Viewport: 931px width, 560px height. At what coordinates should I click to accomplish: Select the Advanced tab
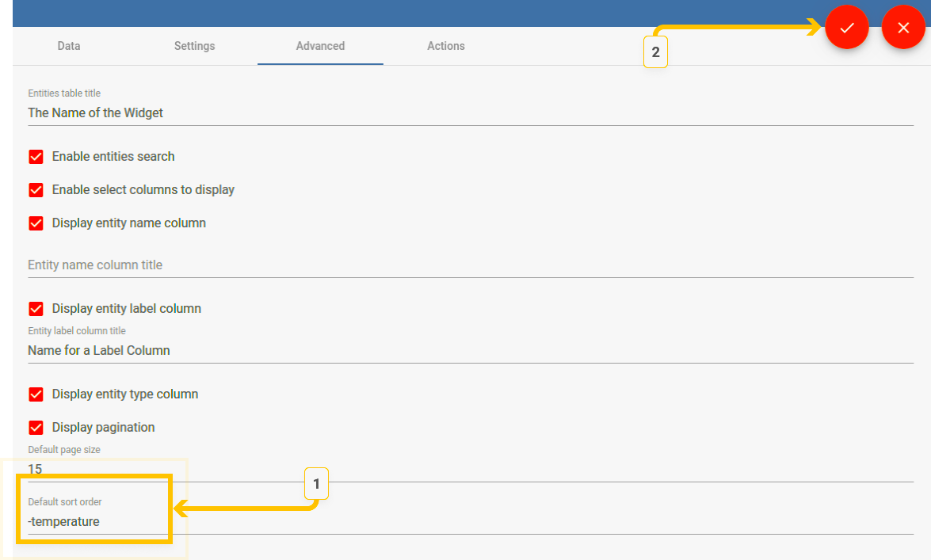(321, 46)
